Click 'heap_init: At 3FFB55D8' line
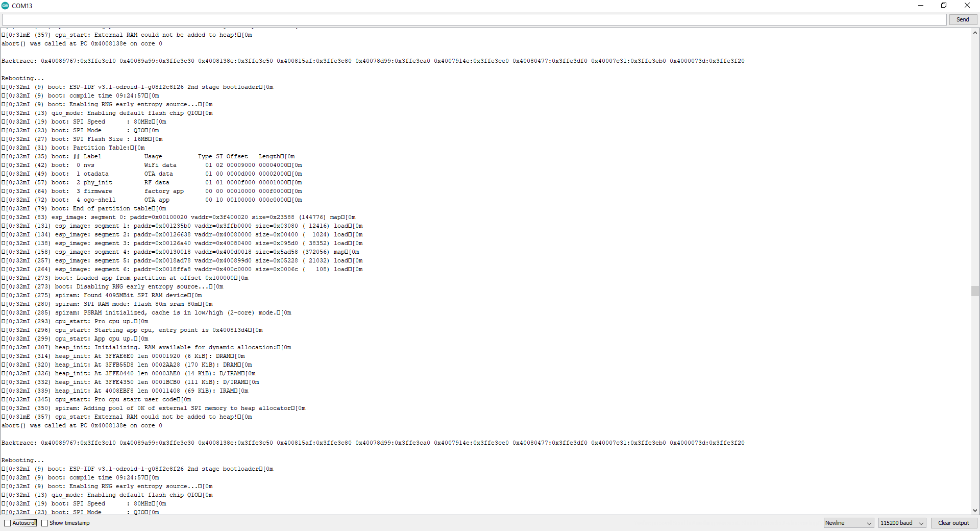The height and width of the screenshot is (531, 980). coord(127,365)
